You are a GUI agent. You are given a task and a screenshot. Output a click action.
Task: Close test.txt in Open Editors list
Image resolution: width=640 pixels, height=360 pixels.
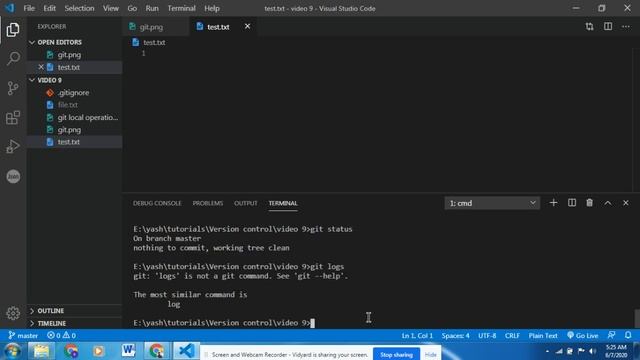point(41,67)
